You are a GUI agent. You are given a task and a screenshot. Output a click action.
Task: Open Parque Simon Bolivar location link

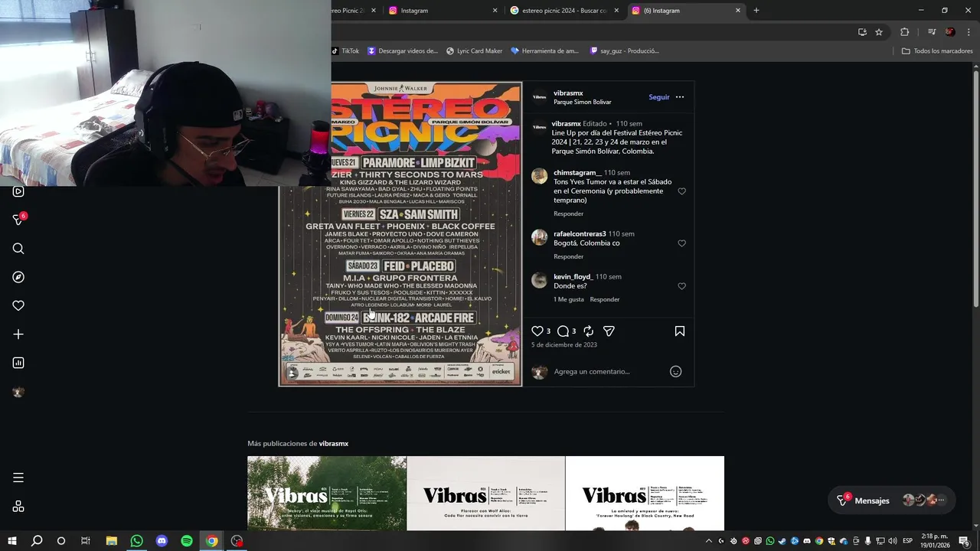[583, 103]
